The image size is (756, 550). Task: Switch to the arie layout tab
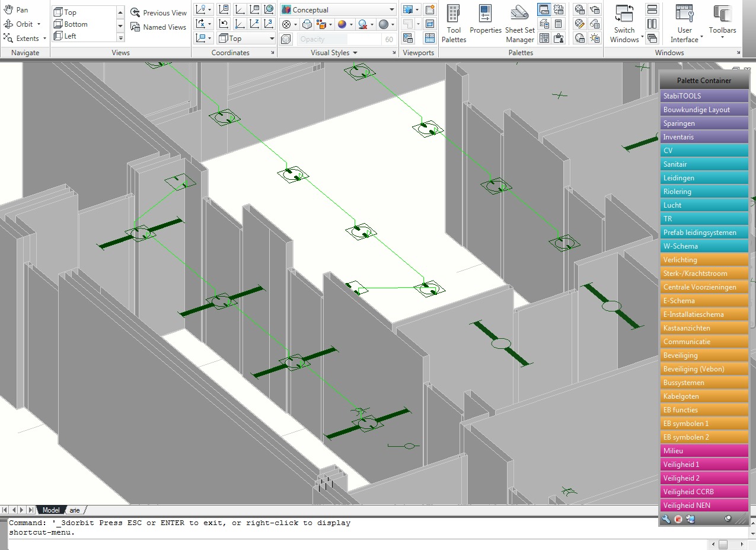pyautogui.click(x=75, y=510)
